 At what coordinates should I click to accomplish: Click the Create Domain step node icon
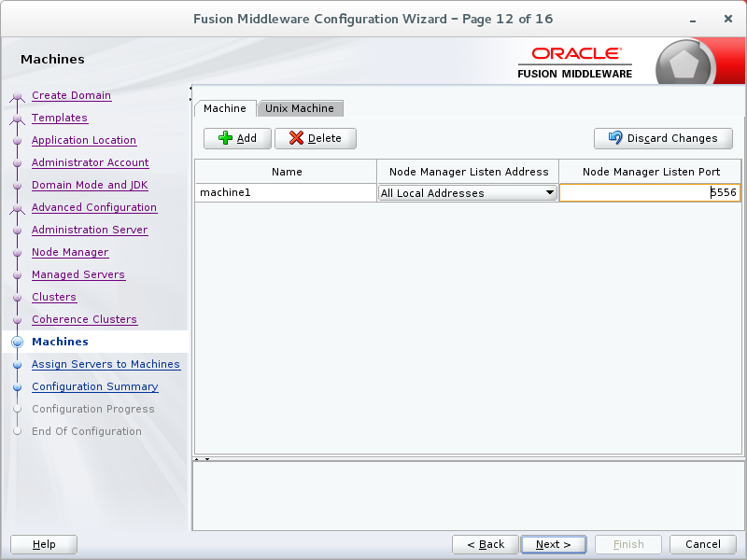click(x=18, y=96)
